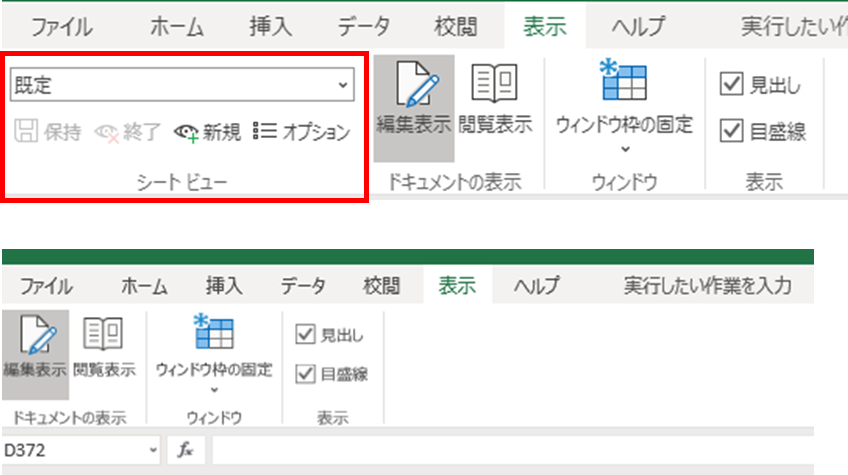Click the 保持 sheet view button

click(48, 131)
